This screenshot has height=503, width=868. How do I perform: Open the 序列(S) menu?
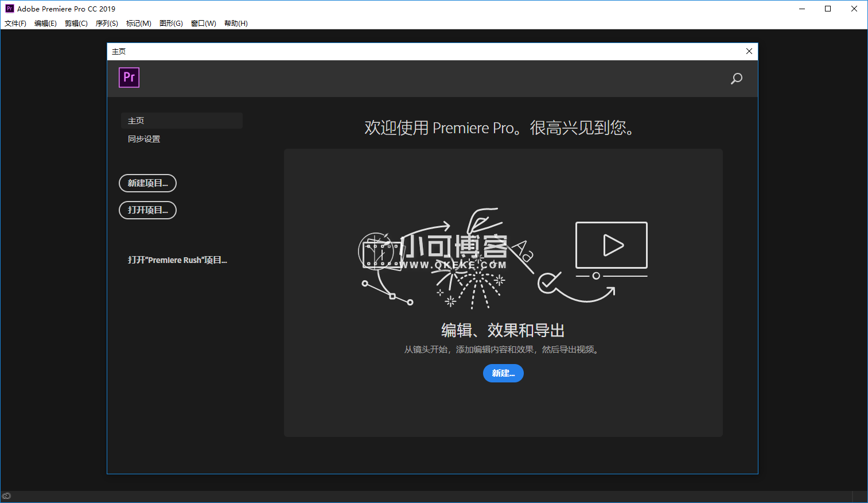[107, 24]
